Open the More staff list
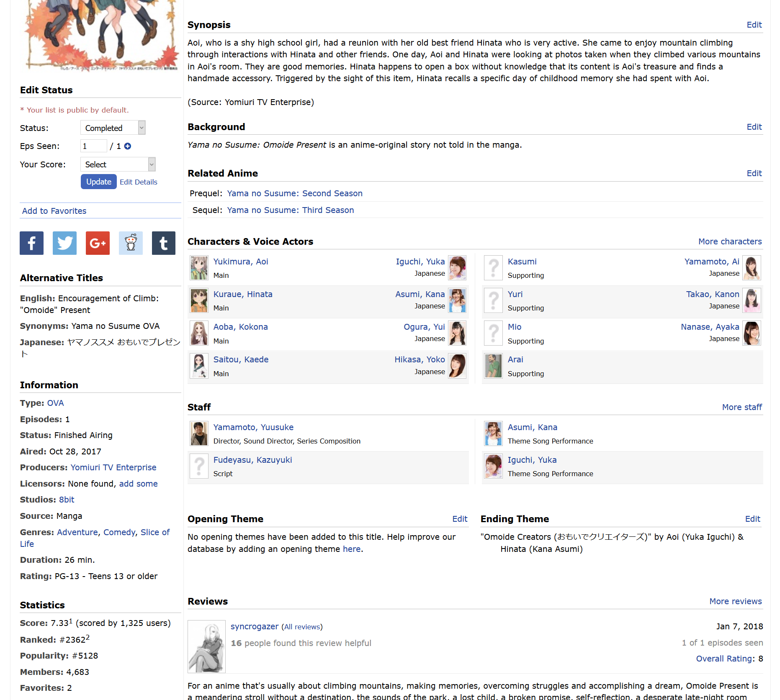 coord(741,407)
